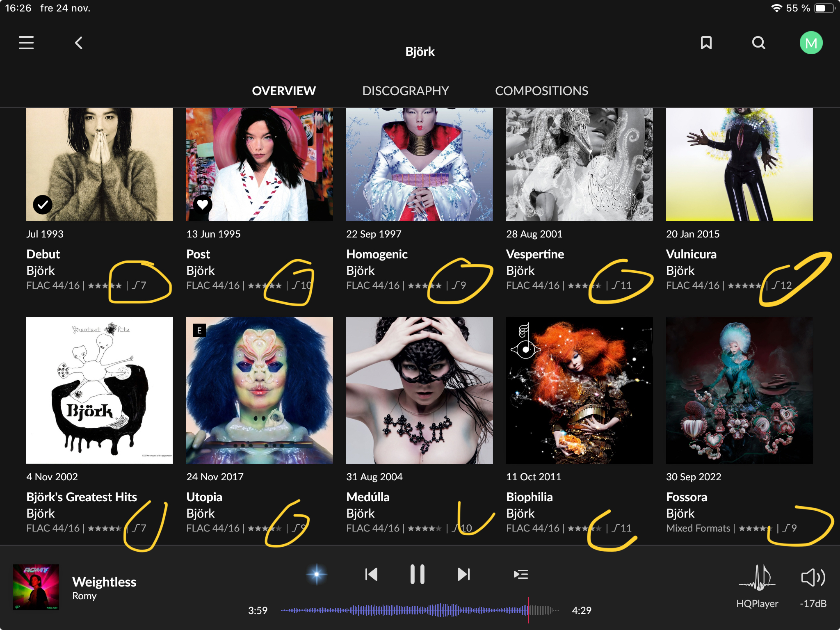The image size is (840, 630).
Task: Click the Björk's Greatest Hits title
Action: point(82,497)
